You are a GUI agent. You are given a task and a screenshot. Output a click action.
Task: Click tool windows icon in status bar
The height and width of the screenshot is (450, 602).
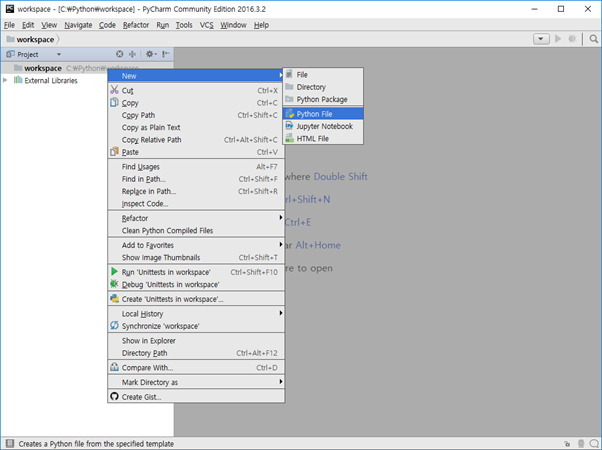tap(10, 443)
